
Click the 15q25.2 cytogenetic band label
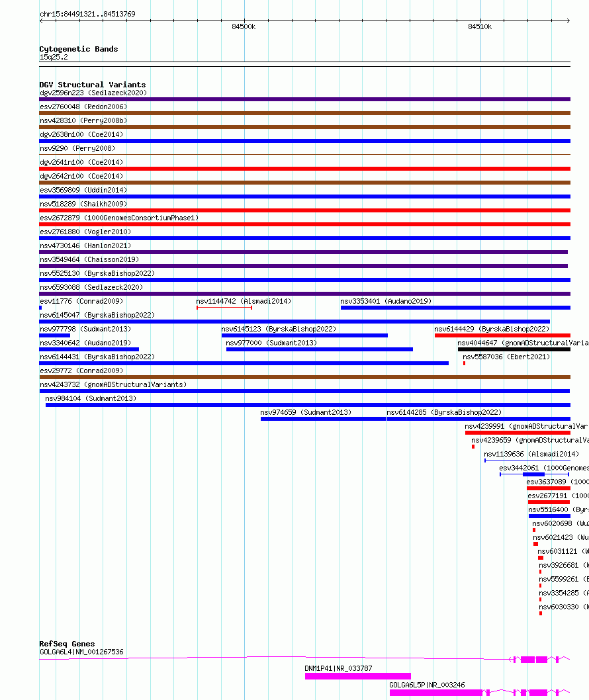coord(54,57)
